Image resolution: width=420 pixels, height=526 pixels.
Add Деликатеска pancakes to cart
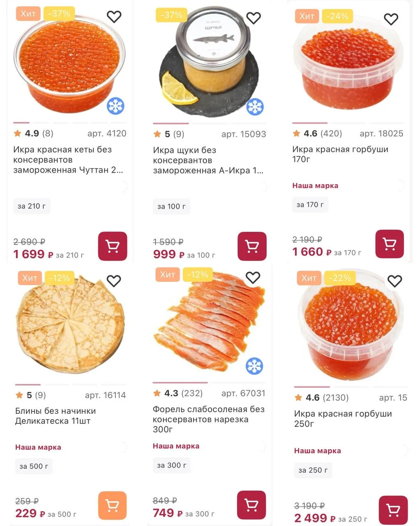tap(112, 505)
